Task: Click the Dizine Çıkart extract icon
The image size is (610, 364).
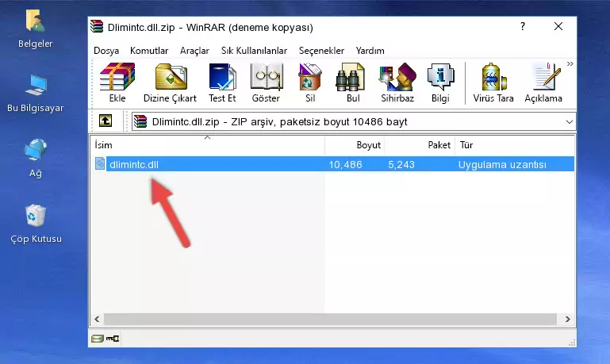Action: [x=170, y=82]
